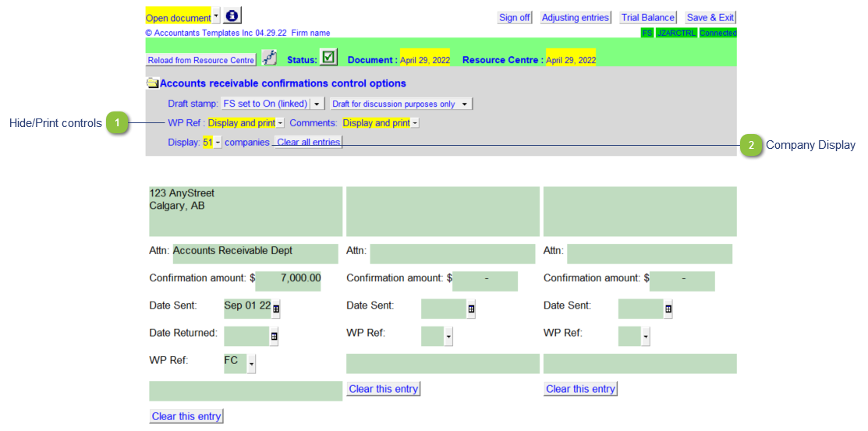Click the Save & Exit button
Image resolution: width=868 pixels, height=431 pixels.
click(710, 18)
